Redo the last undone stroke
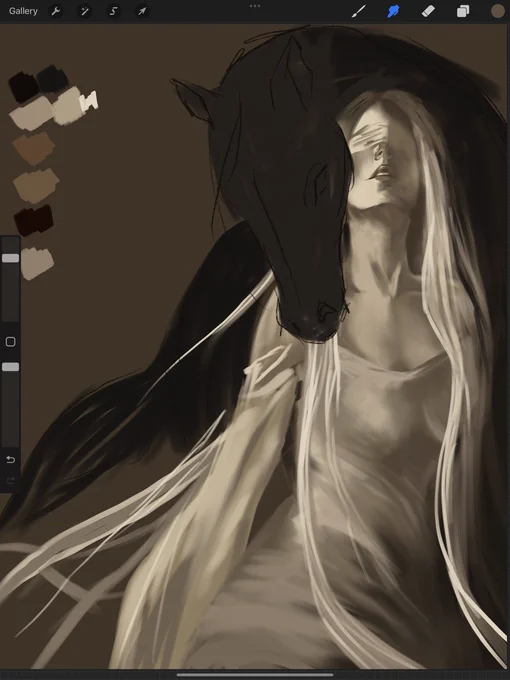Viewport: 510px width, 680px height. point(10,480)
